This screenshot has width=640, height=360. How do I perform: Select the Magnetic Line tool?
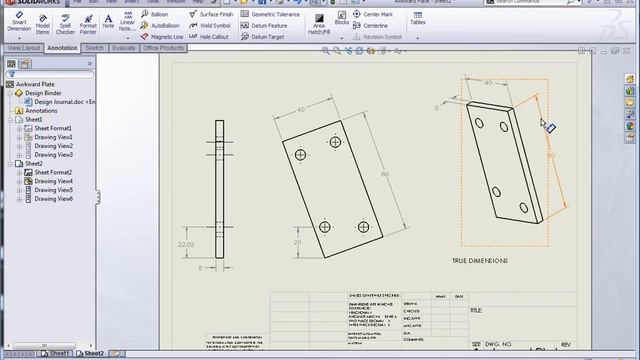(x=162, y=37)
